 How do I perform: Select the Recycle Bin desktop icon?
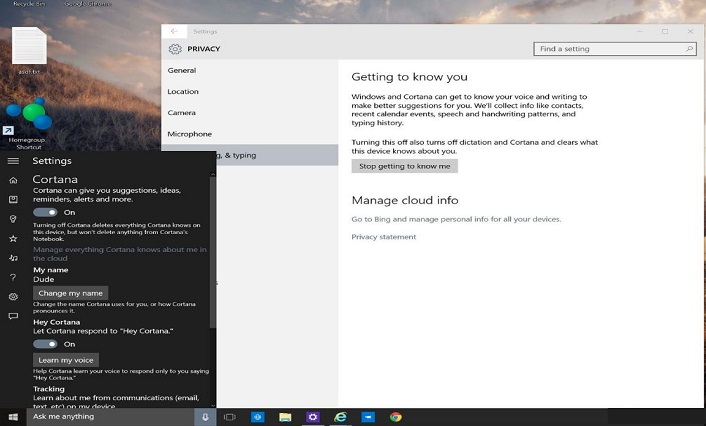click(x=29, y=4)
